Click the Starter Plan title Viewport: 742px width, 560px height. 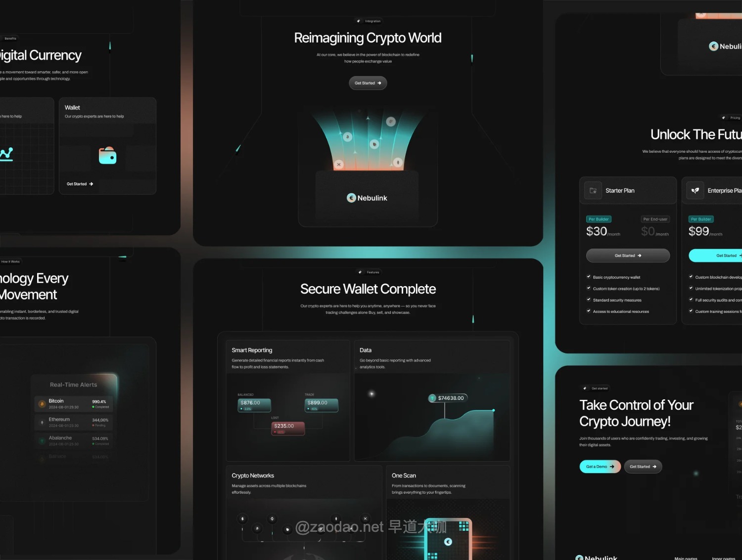click(x=620, y=190)
